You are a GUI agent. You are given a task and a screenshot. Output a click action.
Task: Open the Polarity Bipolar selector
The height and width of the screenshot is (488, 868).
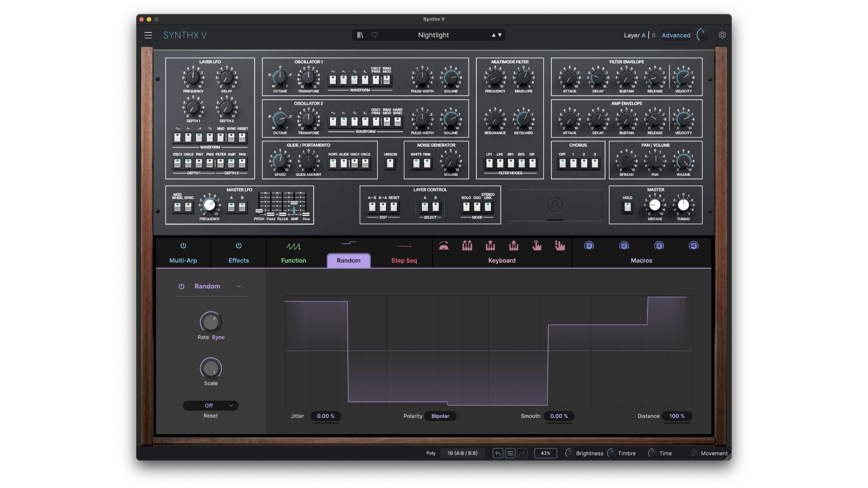click(x=440, y=416)
